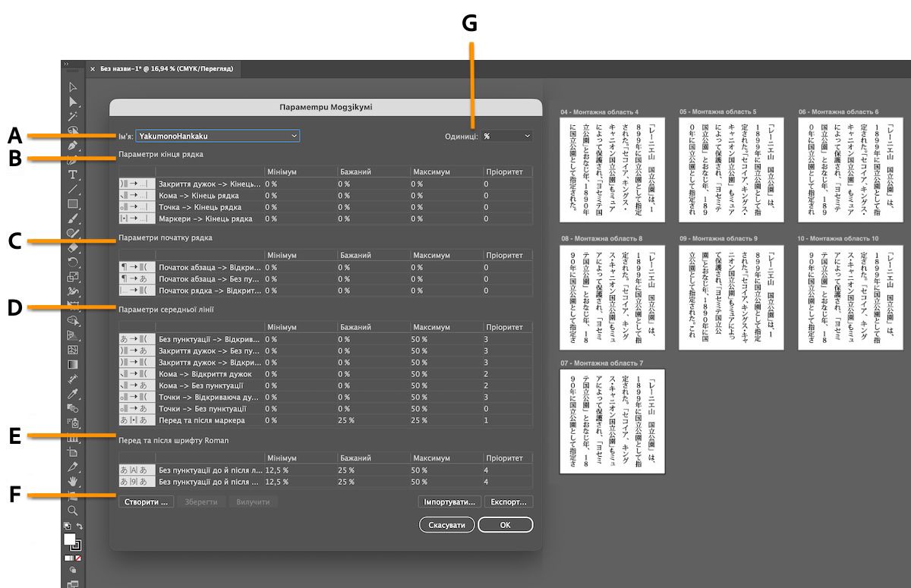Screen dimensions: 911x588
Task: Select the Gradient tool
Action: [73, 364]
